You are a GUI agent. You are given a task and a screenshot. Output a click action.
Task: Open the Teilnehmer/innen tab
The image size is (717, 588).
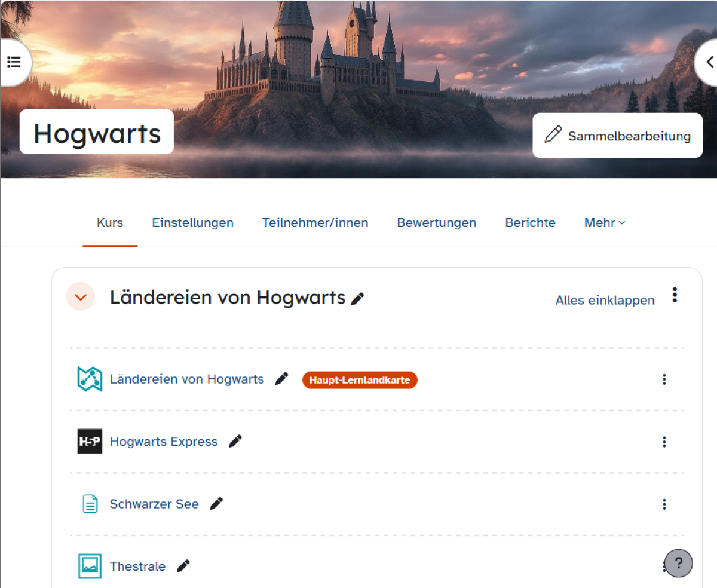click(x=315, y=223)
